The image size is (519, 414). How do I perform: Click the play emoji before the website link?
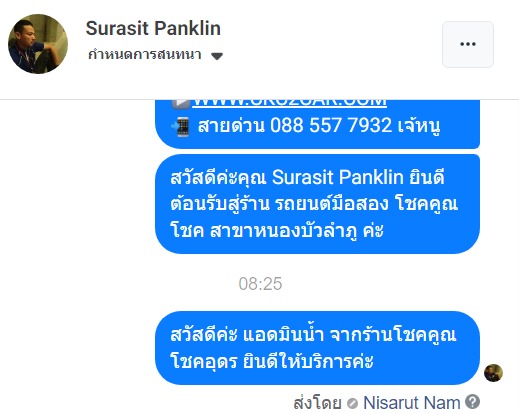pos(181,103)
